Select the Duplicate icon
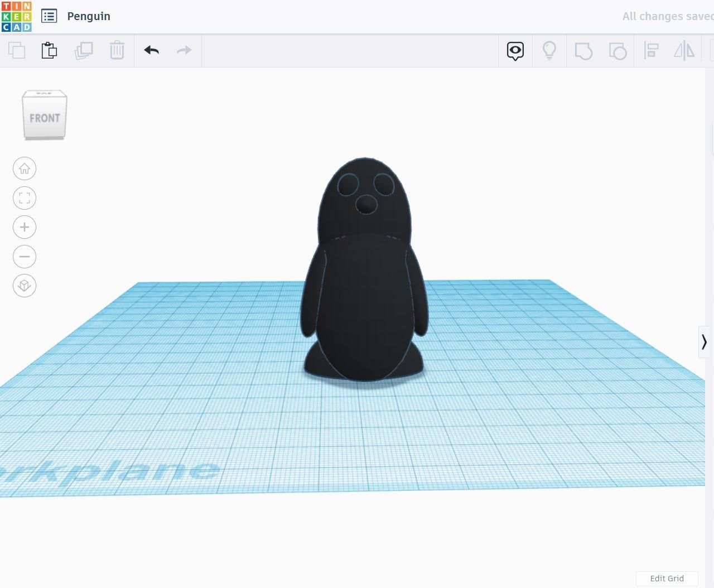Viewport: 714px width, 588px height. [x=84, y=50]
